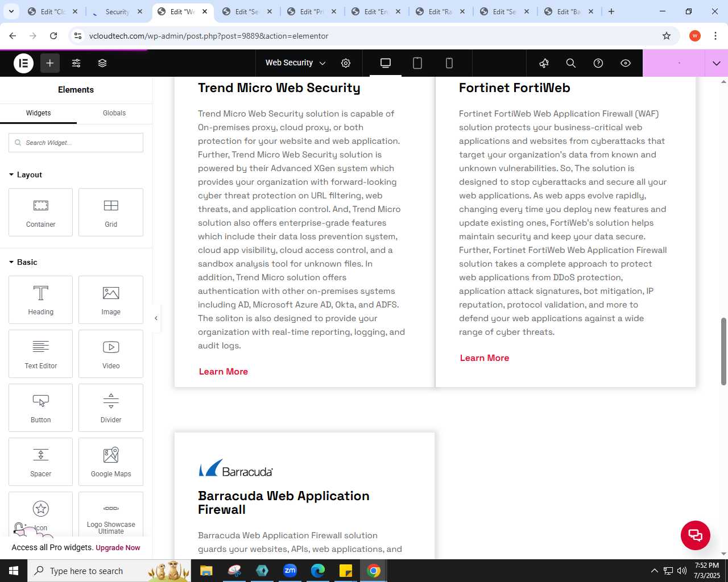This screenshot has width=728, height=582.
Task: Choose the Logo Showcase Ultimate widget
Action: coord(111,514)
